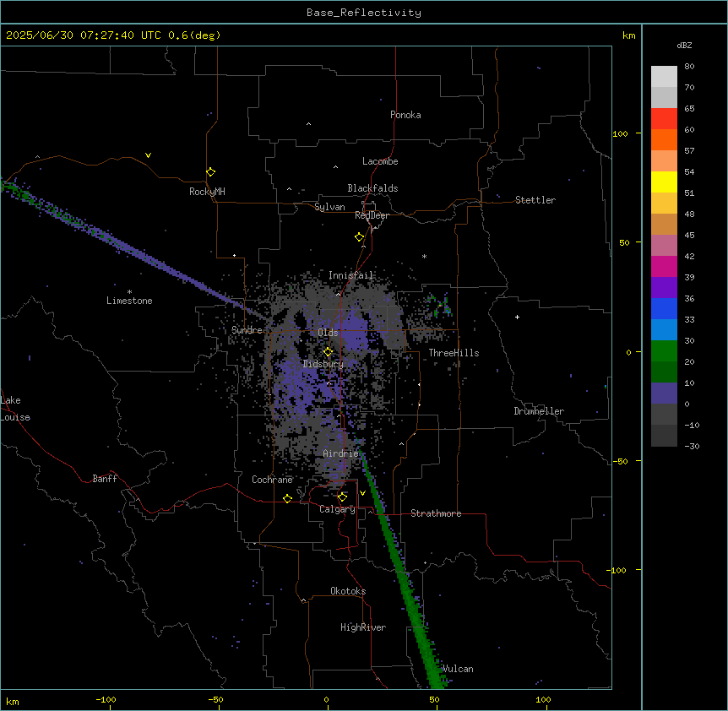The image size is (728, 711).
Task: Click the Base_Reflectivity title text
Action: pyautogui.click(x=364, y=13)
